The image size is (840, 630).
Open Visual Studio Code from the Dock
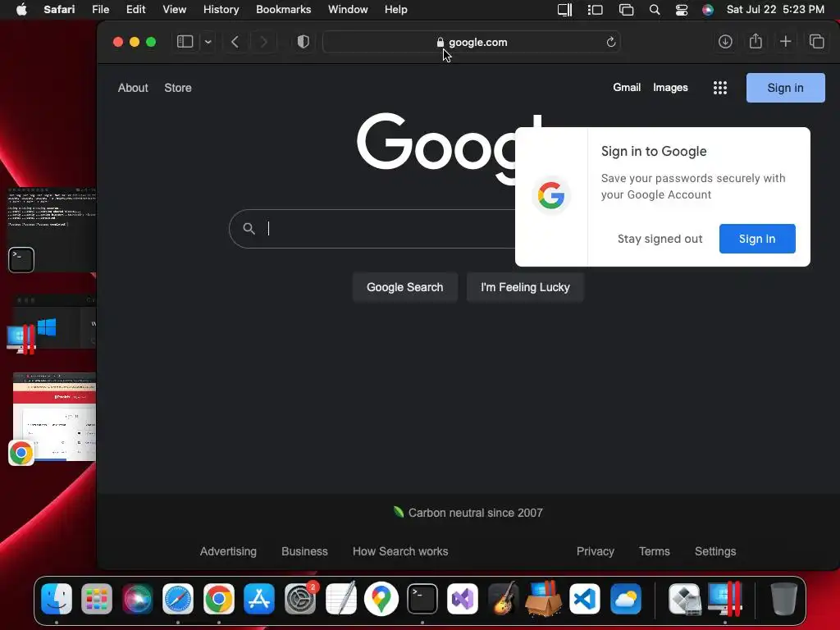click(584, 598)
